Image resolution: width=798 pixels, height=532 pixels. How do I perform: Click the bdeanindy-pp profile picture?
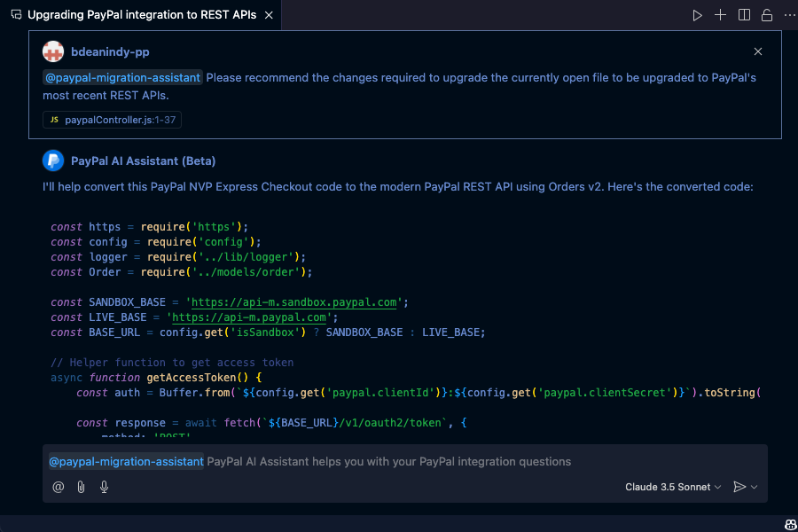coord(52,51)
